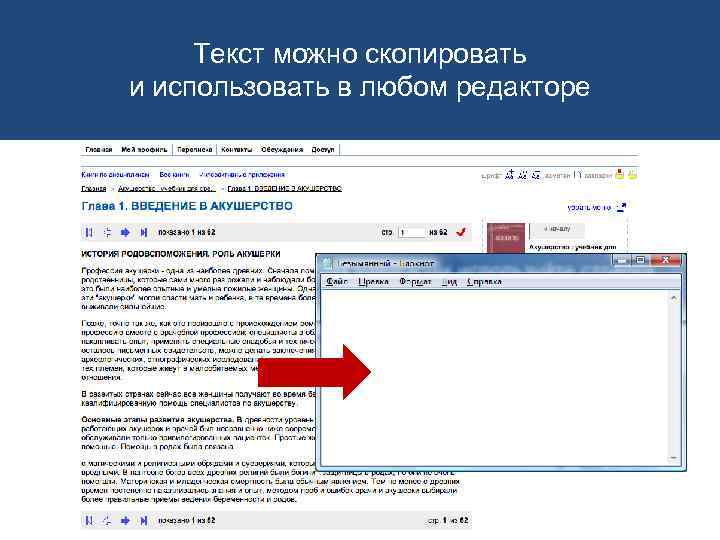
Task: Follow the Интерактивные приложения link
Action: [242, 174]
